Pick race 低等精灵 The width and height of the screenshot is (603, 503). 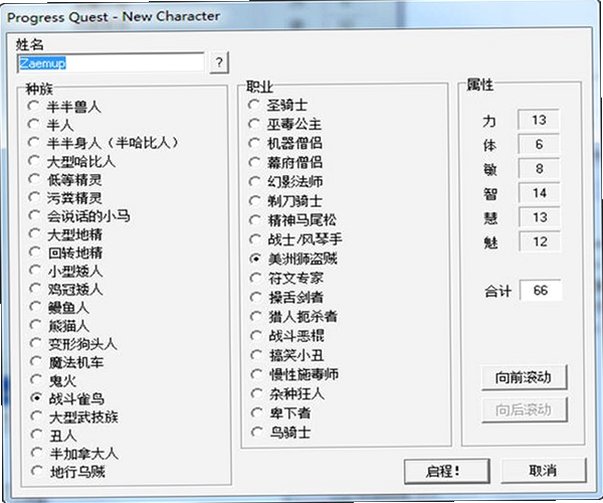(x=65, y=180)
